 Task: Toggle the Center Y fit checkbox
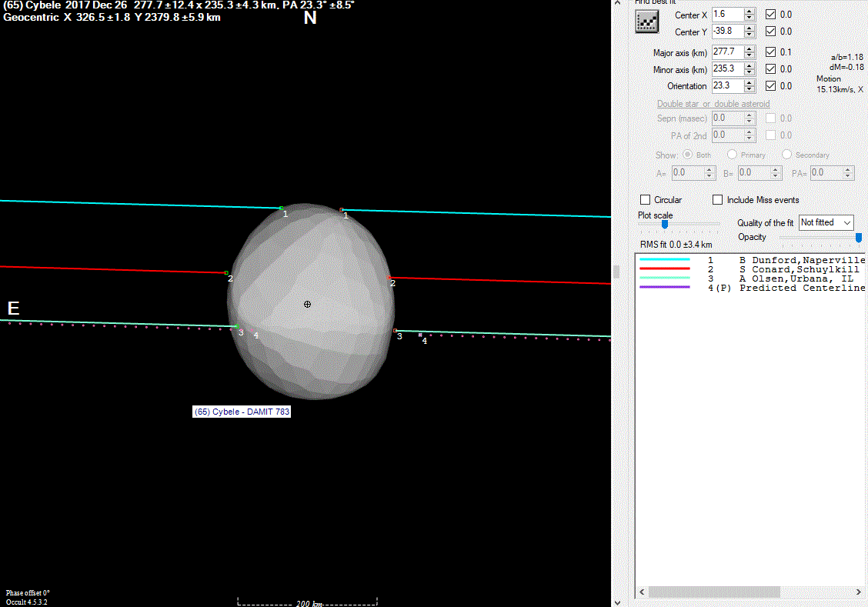pyautogui.click(x=770, y=31)
